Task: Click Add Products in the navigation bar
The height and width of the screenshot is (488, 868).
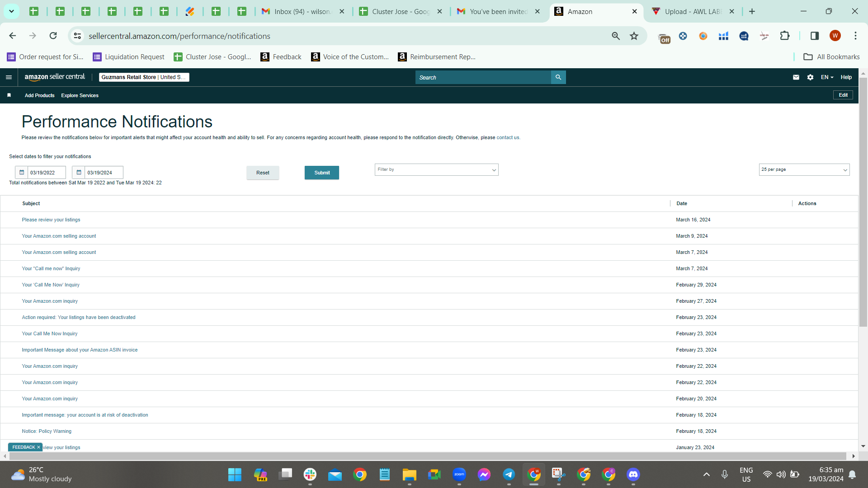Action: click(x=39, y=95)
